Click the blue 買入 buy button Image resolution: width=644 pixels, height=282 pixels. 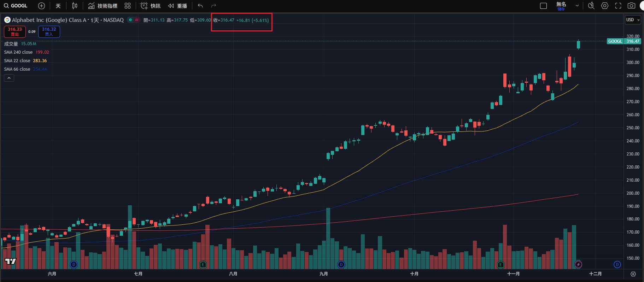pos(49,31)
